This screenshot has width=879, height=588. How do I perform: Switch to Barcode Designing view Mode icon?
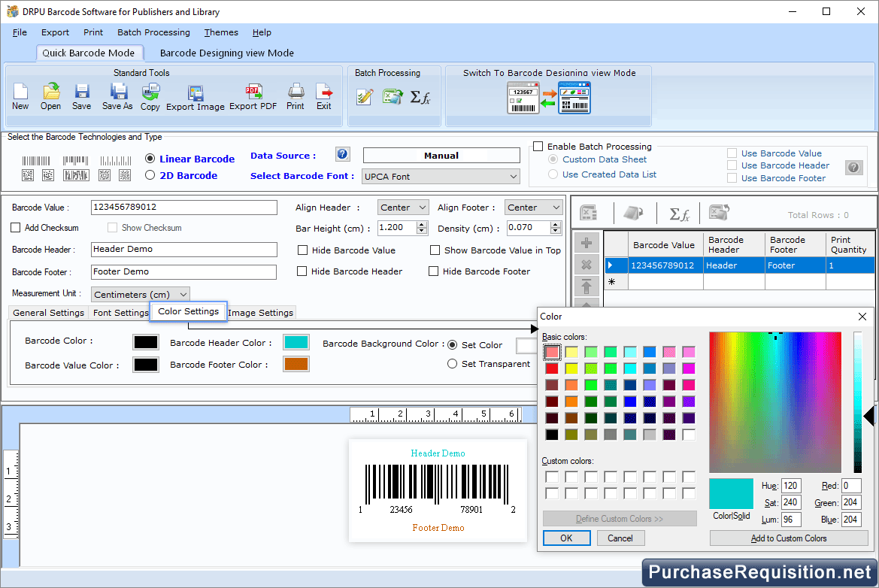click(550, 97)
